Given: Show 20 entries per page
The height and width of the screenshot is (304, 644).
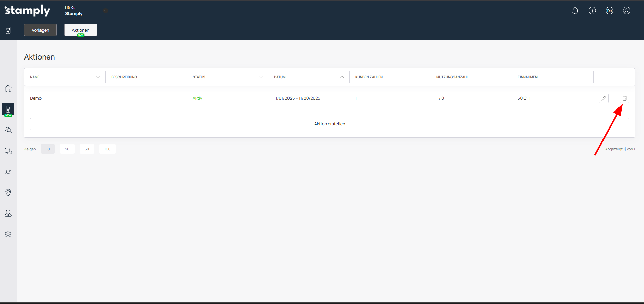Looking at the screenshot, I should [67, 149].
